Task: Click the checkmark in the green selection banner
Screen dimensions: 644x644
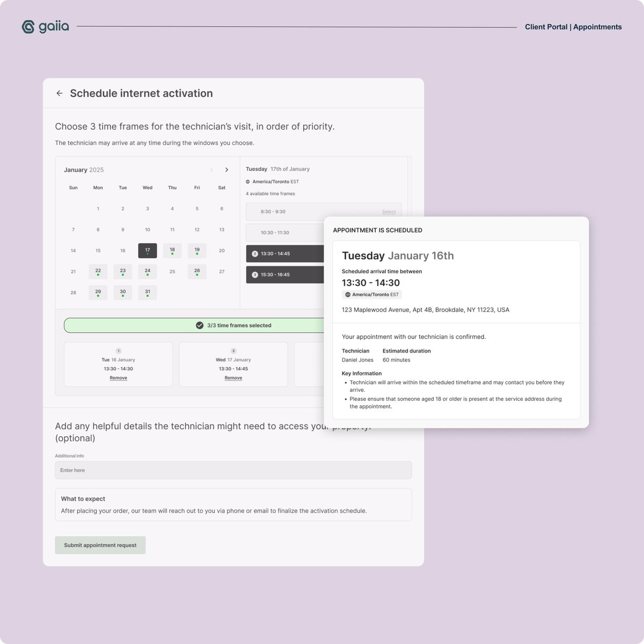Action: pos(199,325)
